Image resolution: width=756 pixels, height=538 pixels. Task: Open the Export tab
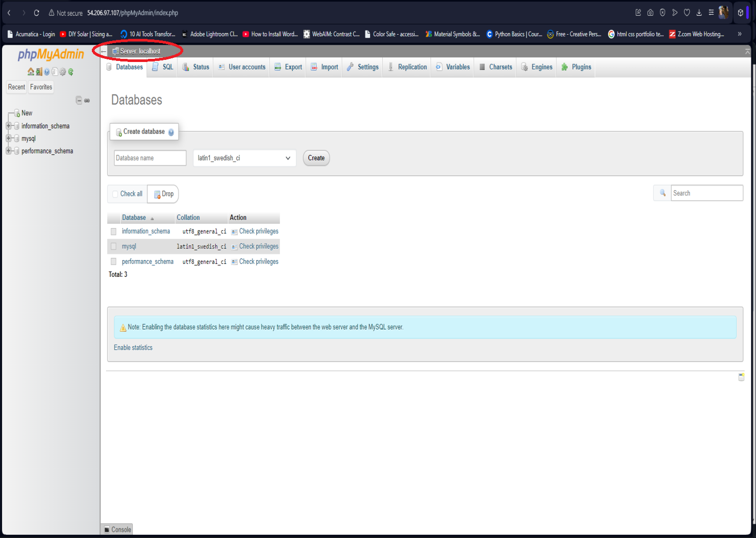click(288, 67)
